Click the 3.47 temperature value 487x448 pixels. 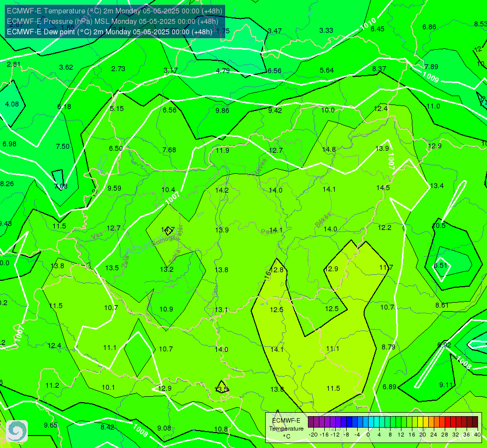(275, 31)
